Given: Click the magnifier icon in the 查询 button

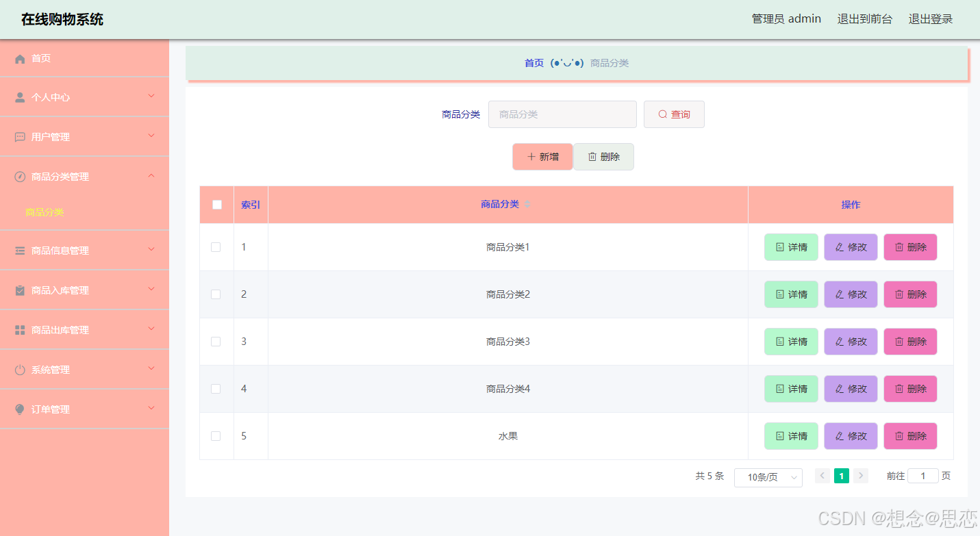Looking at the screenshot, I should pos(662,114).
